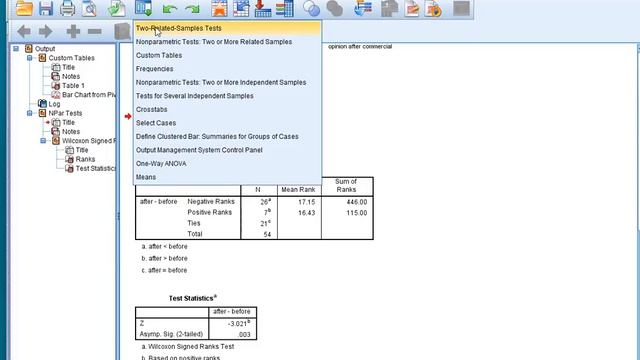
Task: Click the grey book Show/Hide icon
Action: [x=122, y=31]
